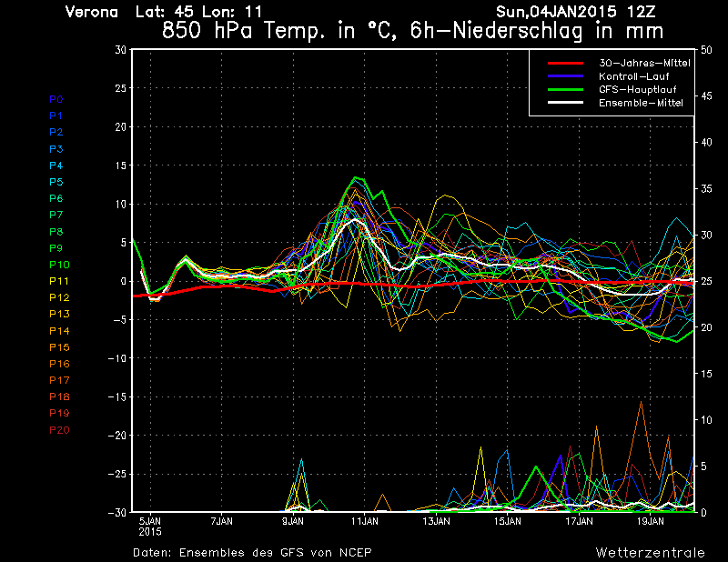Click the P7 ensemble member label

click(x=56, y=215)
